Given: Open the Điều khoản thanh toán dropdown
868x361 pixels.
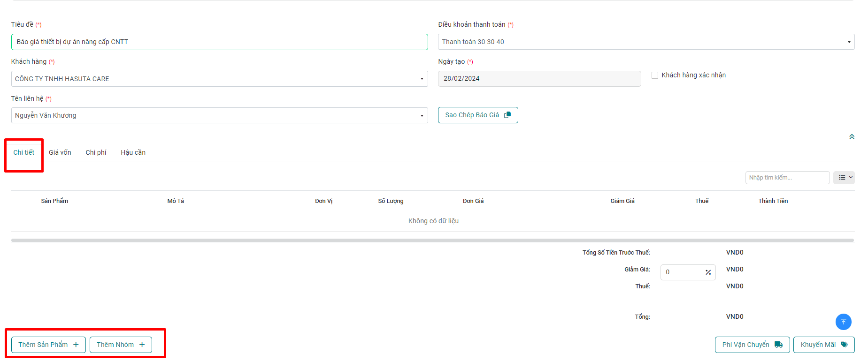Looking at the screenshot, I should [645, 42].
